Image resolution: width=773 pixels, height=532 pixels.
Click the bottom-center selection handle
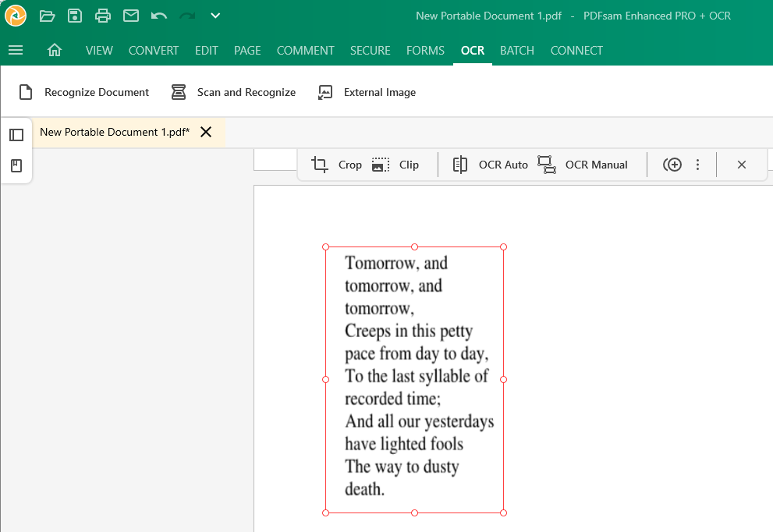[415, 512]
